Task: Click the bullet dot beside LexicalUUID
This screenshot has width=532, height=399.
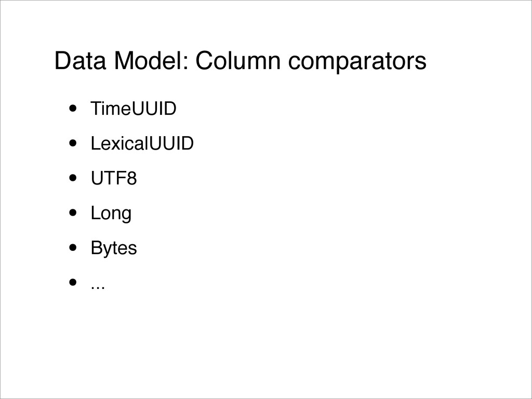Action: [73, 143]
